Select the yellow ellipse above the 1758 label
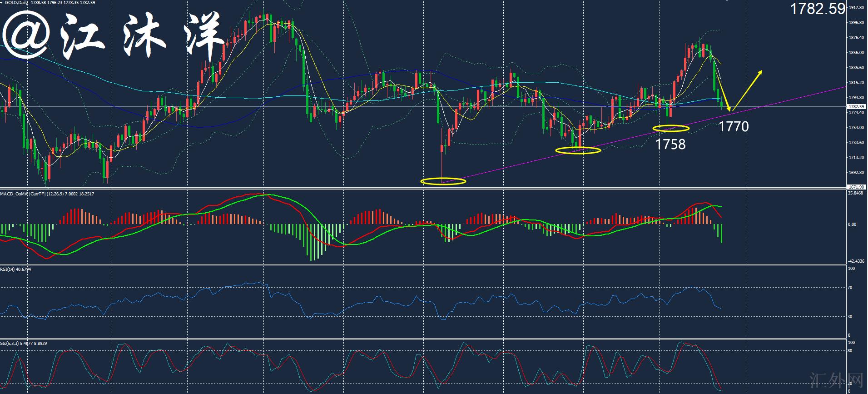This screenshot has width=868, height=394. pos(670,129)
